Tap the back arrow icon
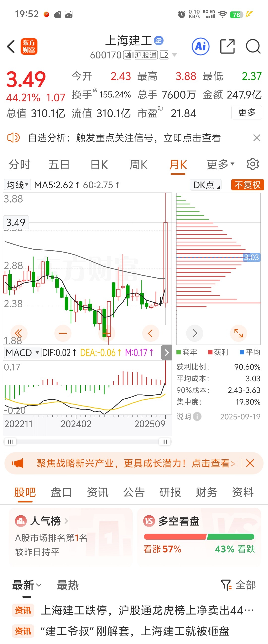268x644 pixels. pyautogui.click(x=11, y=47)
